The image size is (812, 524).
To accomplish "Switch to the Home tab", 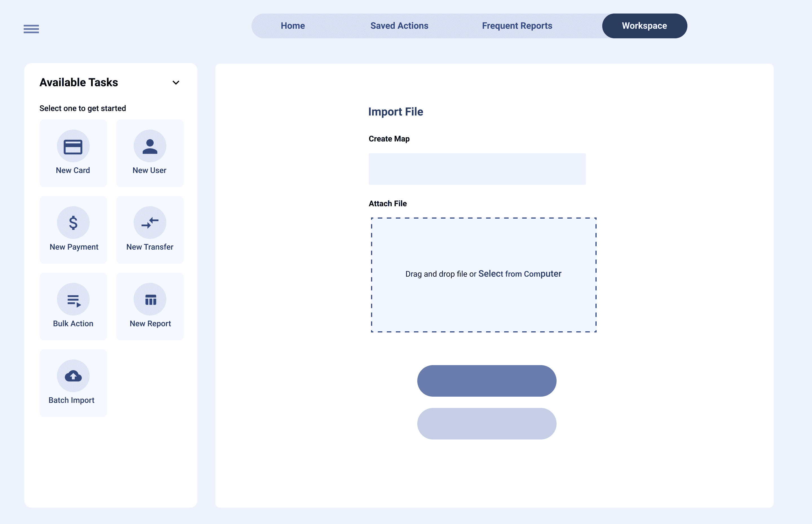I will click(x=292, y=26).
